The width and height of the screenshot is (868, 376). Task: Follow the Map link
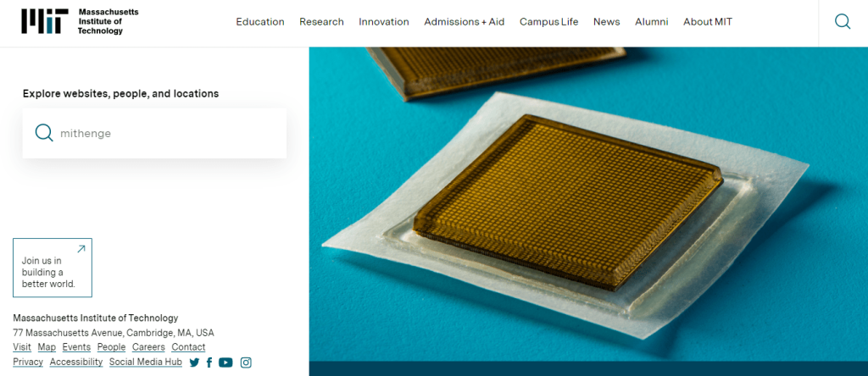(47, 347)
